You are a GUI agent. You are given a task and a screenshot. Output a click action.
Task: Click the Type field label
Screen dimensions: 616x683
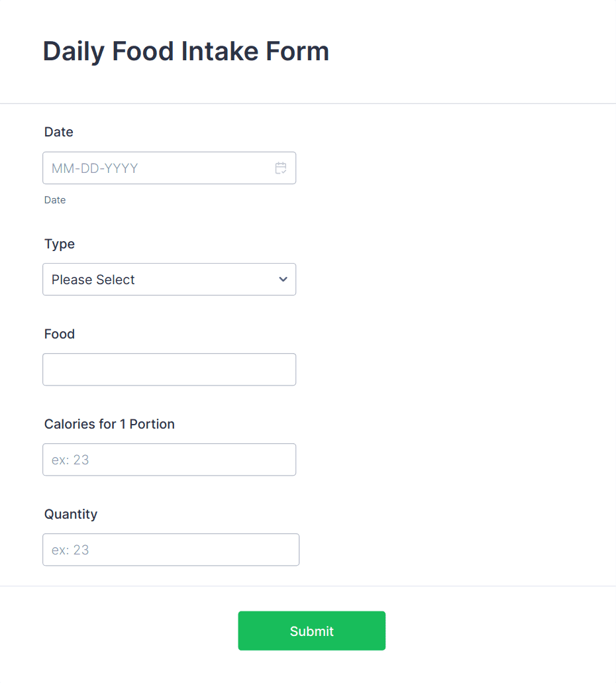(x=60, y=244)
